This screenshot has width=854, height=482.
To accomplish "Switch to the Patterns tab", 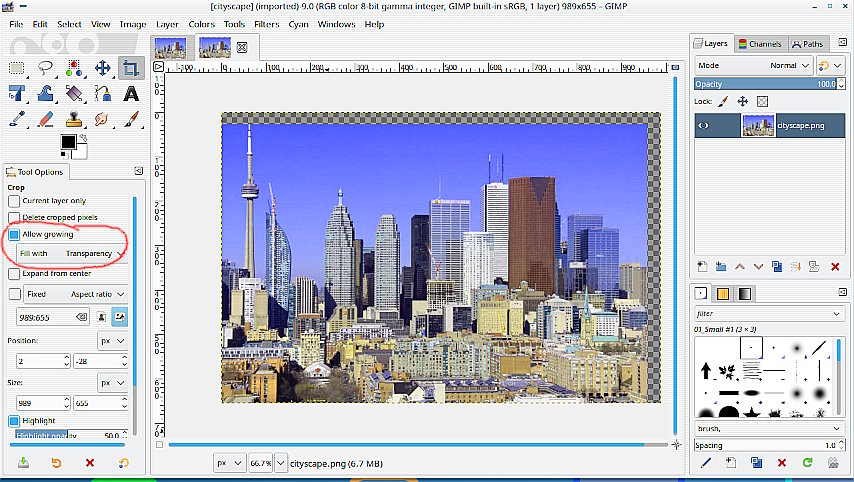I will click(722, 294).
